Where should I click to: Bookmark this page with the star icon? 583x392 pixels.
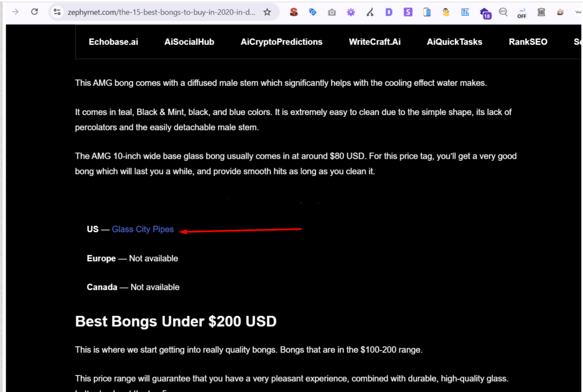pyautogui.click(x=267, y=12)
